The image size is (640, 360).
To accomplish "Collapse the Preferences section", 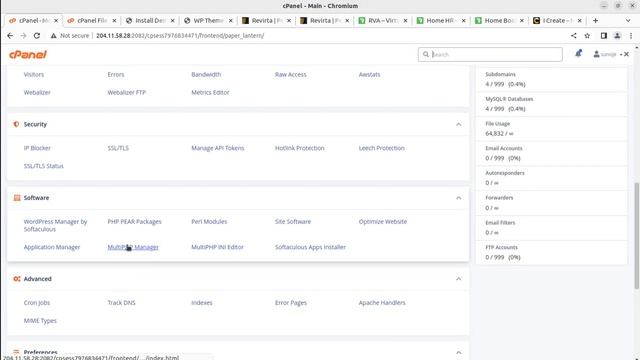I will click(458, 352).
